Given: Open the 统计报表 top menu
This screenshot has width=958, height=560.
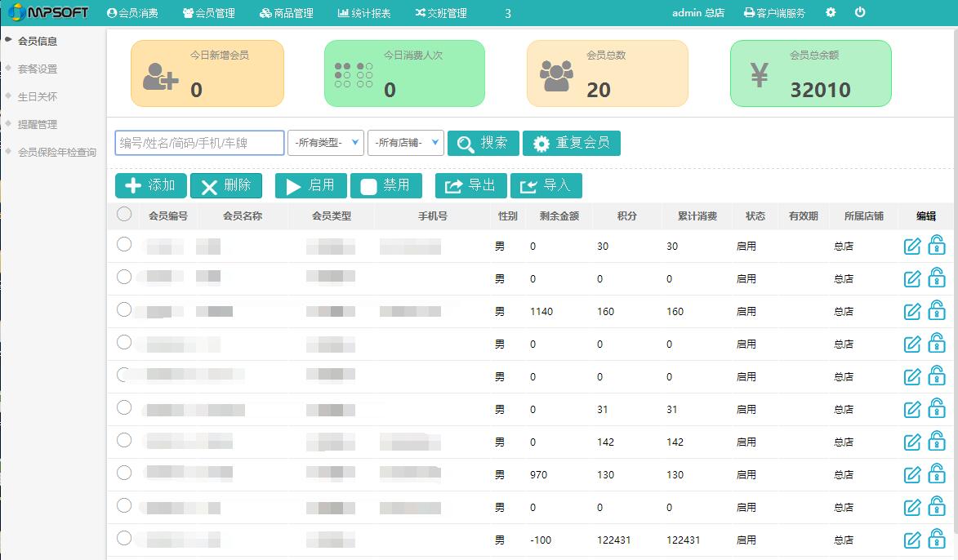Looking at the screenshot, I should (364, 13).
